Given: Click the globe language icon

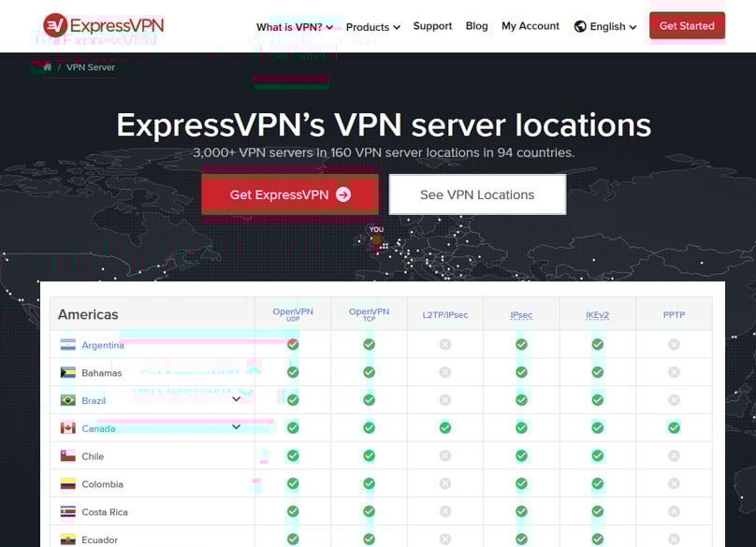Looking at the screenshot, I should click(580, 26).
